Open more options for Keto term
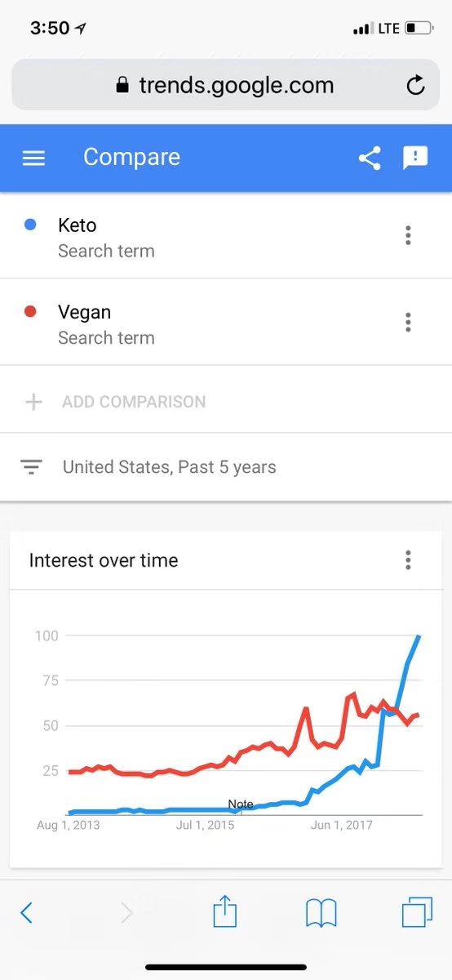Screen dimensions: 452x980 click(x=408, y=235)
